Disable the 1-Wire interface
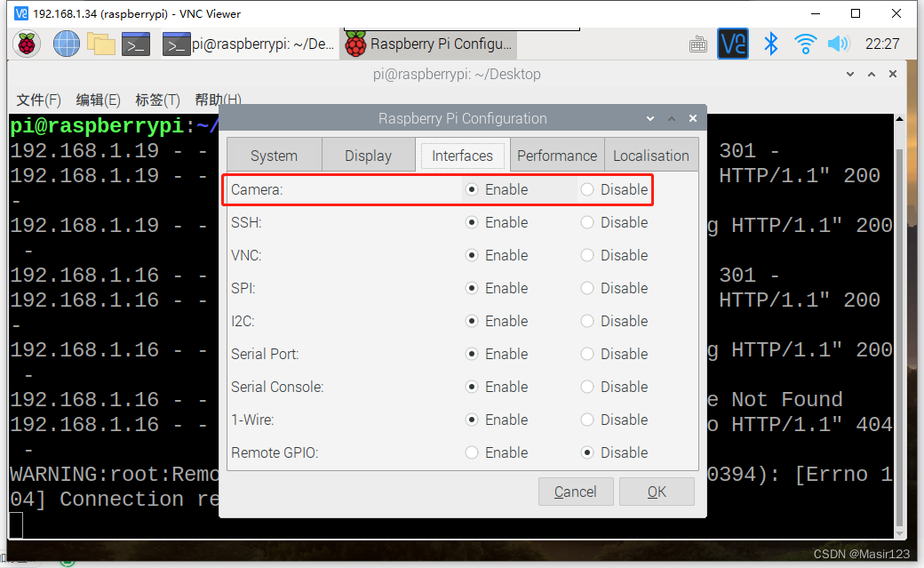The image size is (924, 568). click(x=614, y=420)
